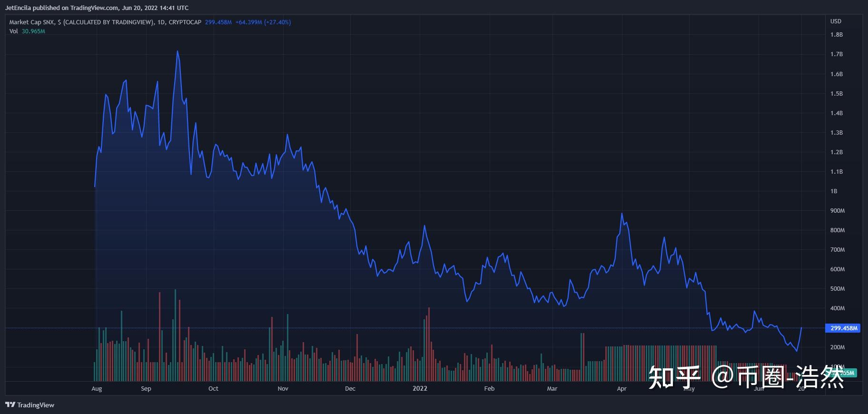The height and width of the screenshot is (414, 868).
Task: Click the 500M price axis label
Action: click(837, 289)
